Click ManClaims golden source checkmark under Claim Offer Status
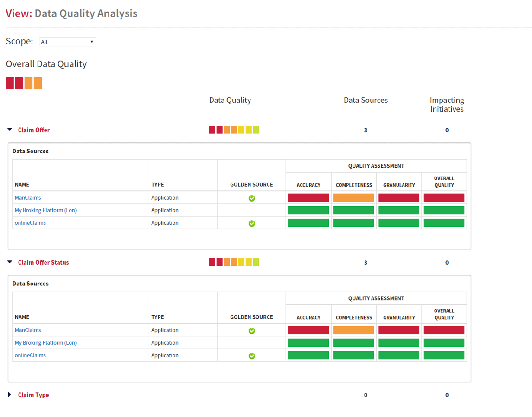Viewport: 532px width, 417px height. 252,331
